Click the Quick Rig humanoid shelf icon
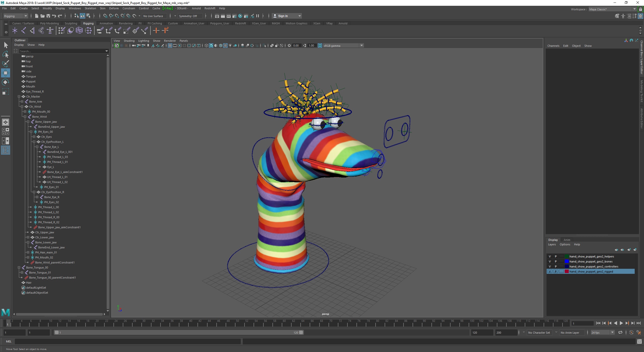The height and width of the screenshot is (352, 644). [x=50, y=31]
